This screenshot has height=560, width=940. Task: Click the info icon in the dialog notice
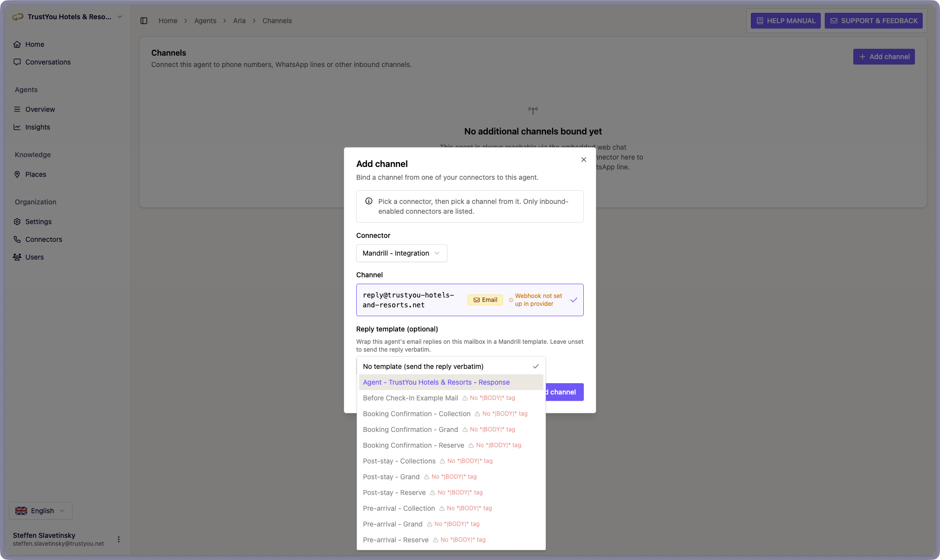pyautogui.click(x=369, y=201)
